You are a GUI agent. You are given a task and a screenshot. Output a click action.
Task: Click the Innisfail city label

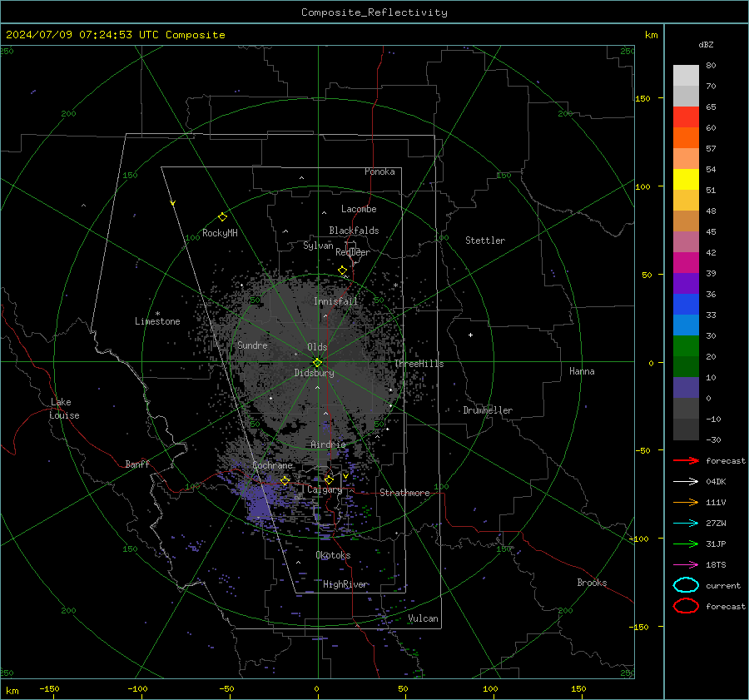click(x=335, y=301)
